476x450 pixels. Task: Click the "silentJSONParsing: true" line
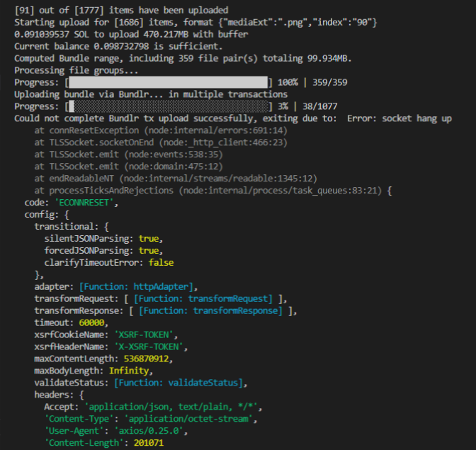[x=103, y=239]
